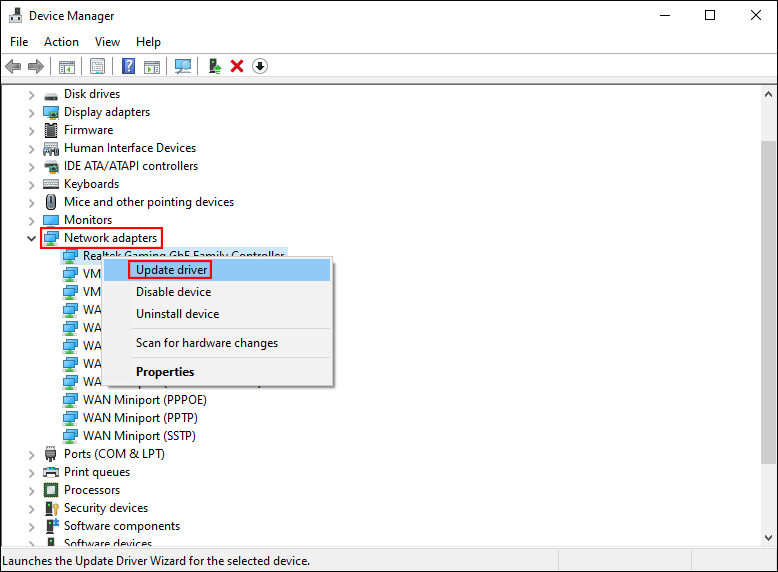Choose Update driver from context menu

tap(217, 270)
